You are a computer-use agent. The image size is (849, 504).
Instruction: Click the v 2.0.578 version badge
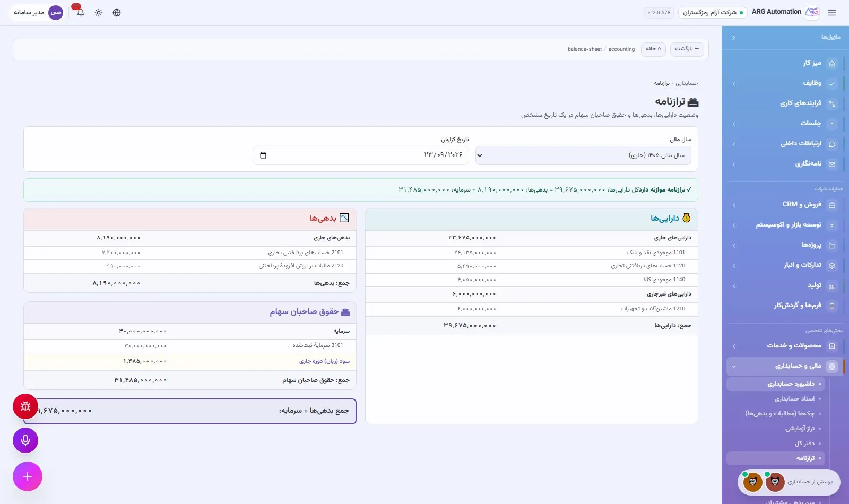click(x=659, y=13)
